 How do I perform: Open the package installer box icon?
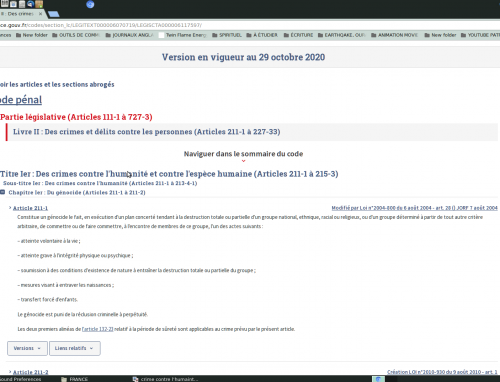pyautogui.click(x=39, y=4)
